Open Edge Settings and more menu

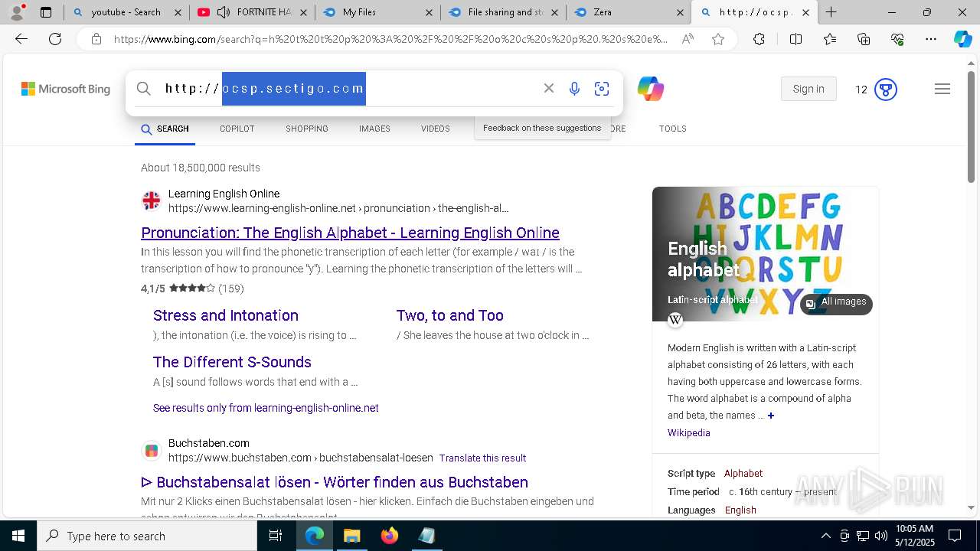(931, 39)
